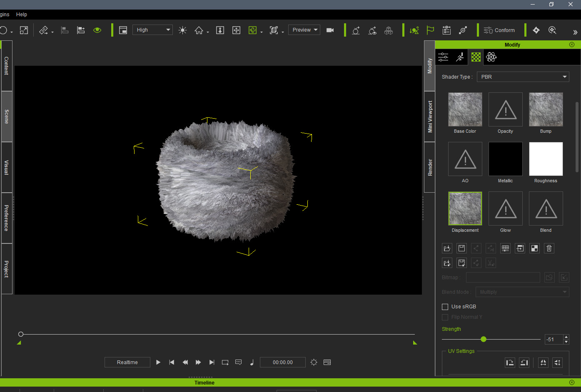Click the pan camera four-arrow icon

pyautogui.click(x=236, y=30)
